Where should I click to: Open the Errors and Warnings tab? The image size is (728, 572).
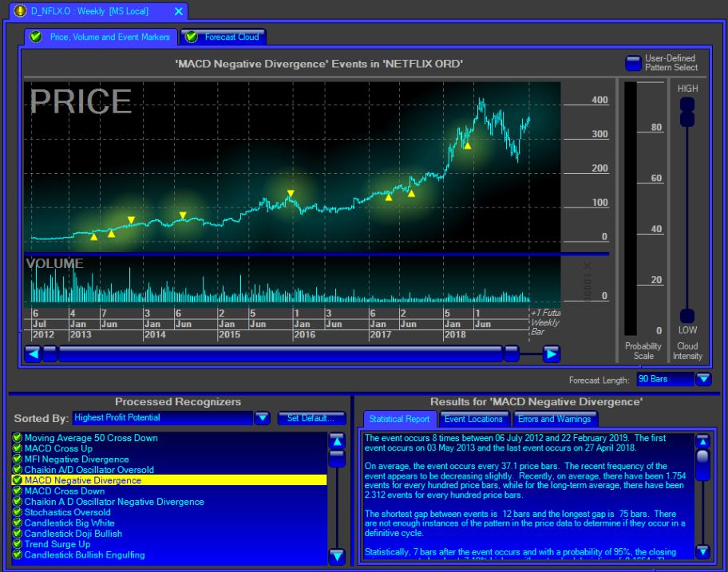556,418
